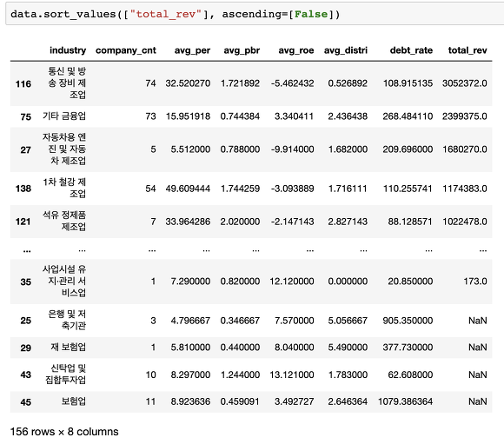Click company_cnt value 54

click(x=150, y=189)
